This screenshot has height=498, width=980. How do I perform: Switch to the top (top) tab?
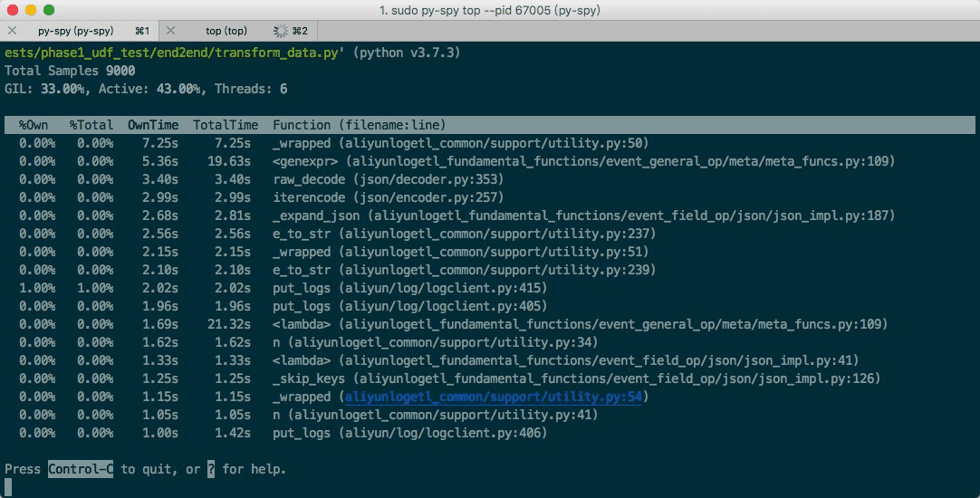pyautogui.click(x=239, y=31)
